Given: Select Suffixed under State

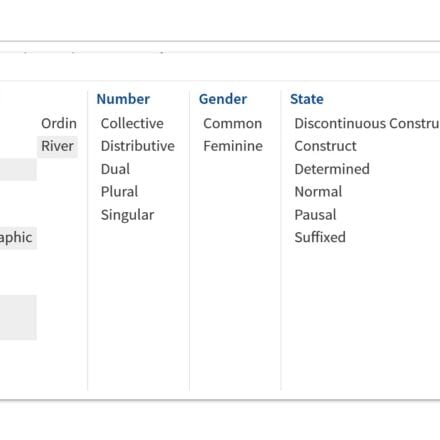Looking at the screenshot, I should [x=320, y=237].
